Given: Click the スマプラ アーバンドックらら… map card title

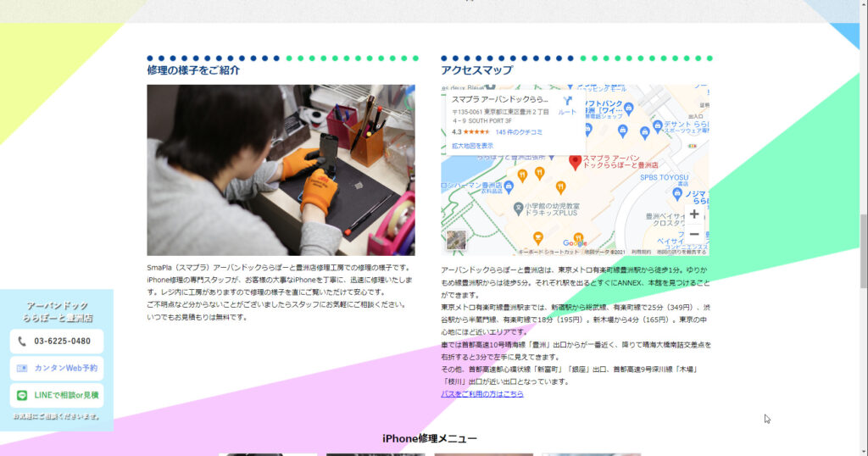Looking at the screenshot, I should pos(499,100).
